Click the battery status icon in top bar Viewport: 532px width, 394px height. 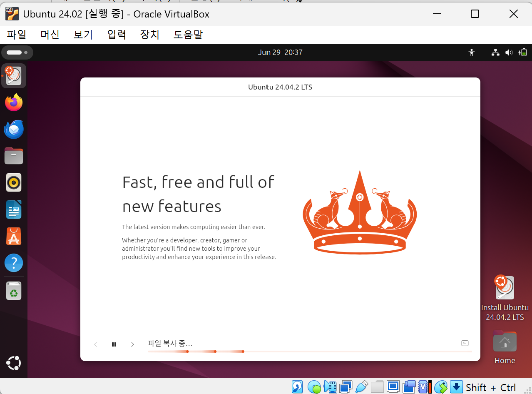522,52
